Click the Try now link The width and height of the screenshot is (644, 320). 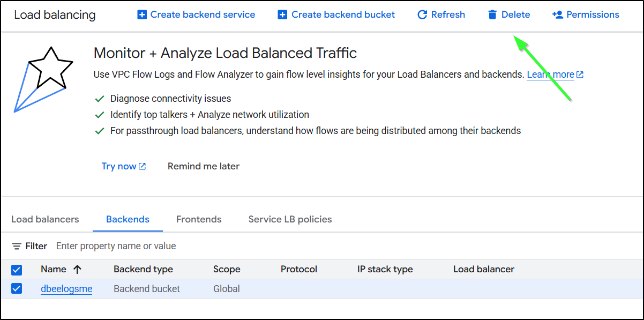119,166
